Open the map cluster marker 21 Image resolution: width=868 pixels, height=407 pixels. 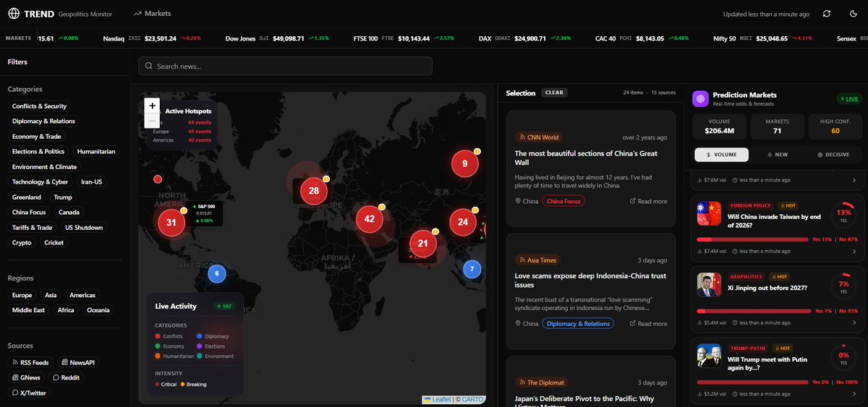pos(423,244)
